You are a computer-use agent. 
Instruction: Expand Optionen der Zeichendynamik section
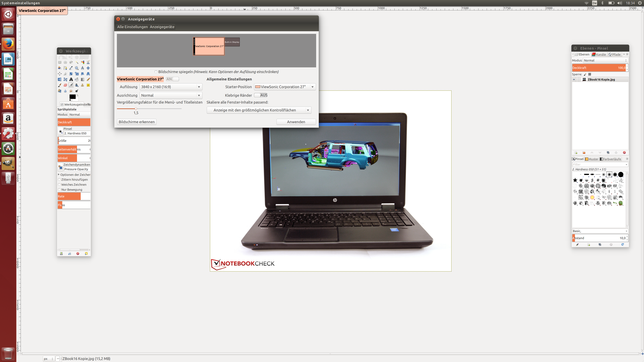59,175
